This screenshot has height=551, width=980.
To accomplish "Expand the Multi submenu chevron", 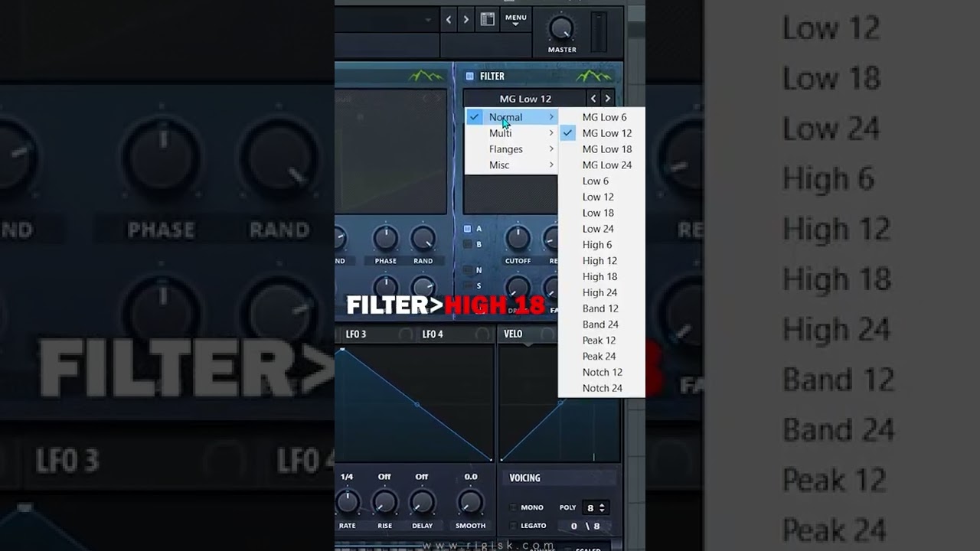I will pyautogui.click(x=550, y=133).
